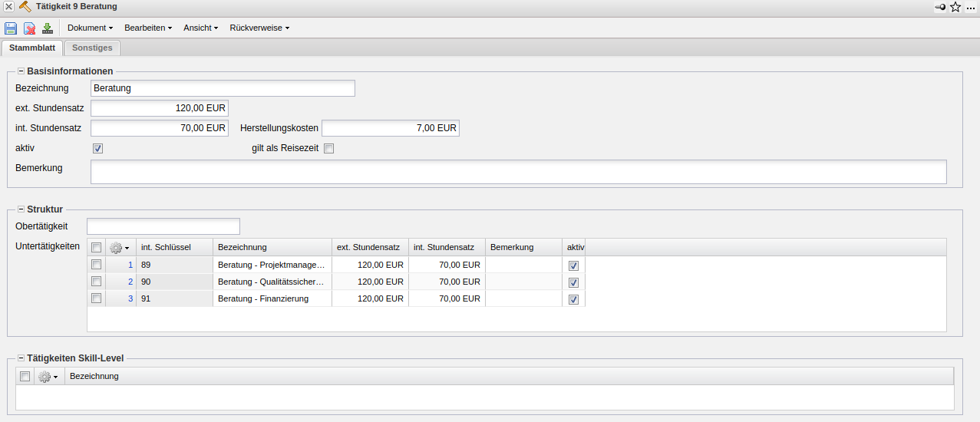Switch to the Sonstiges tab

92,48
